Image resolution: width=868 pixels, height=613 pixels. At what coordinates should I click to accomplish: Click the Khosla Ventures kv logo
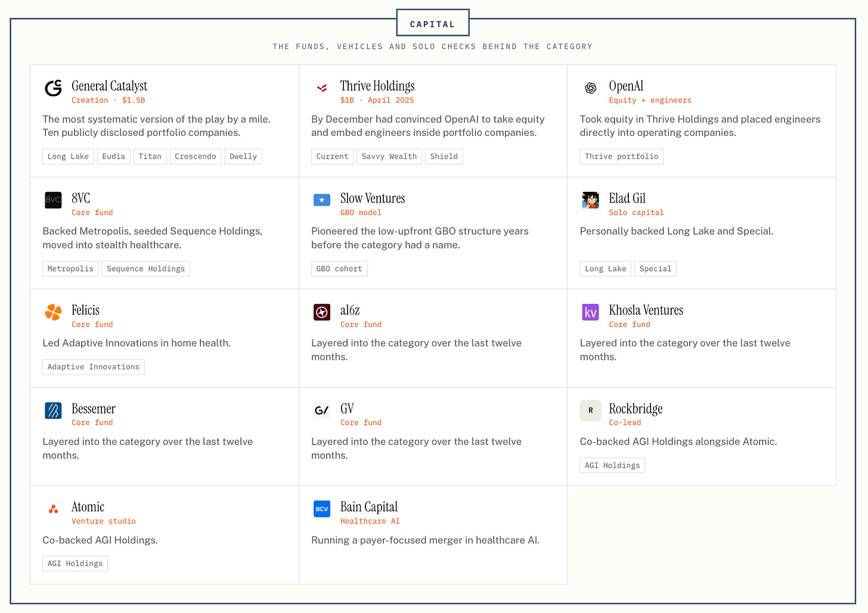591,312
